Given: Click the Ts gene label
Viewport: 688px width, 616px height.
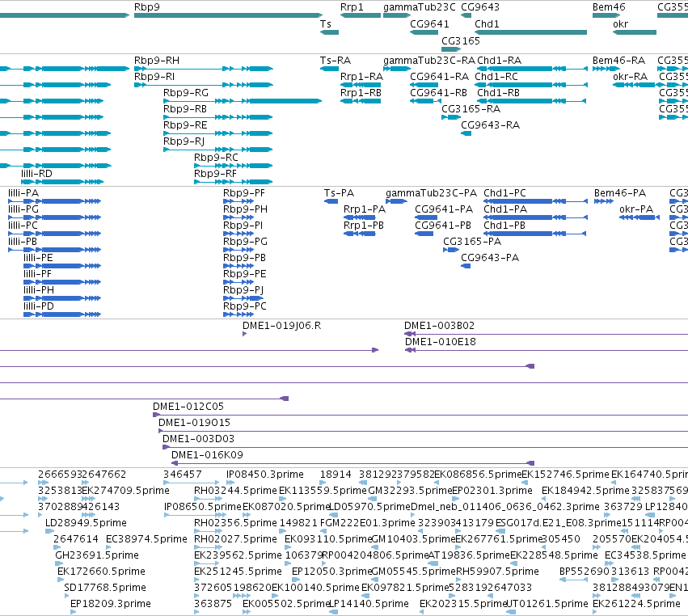Looking at the screenshot, I should coord(326,23).
